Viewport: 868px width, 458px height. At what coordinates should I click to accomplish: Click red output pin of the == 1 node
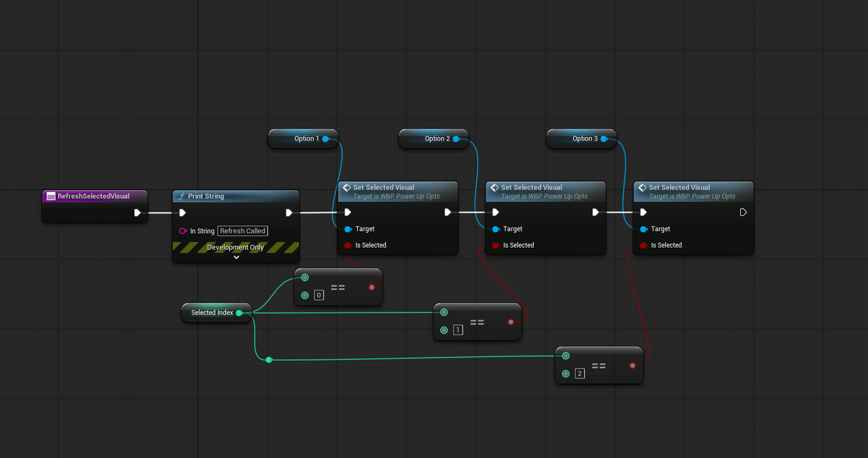click(x=511, y=322)
